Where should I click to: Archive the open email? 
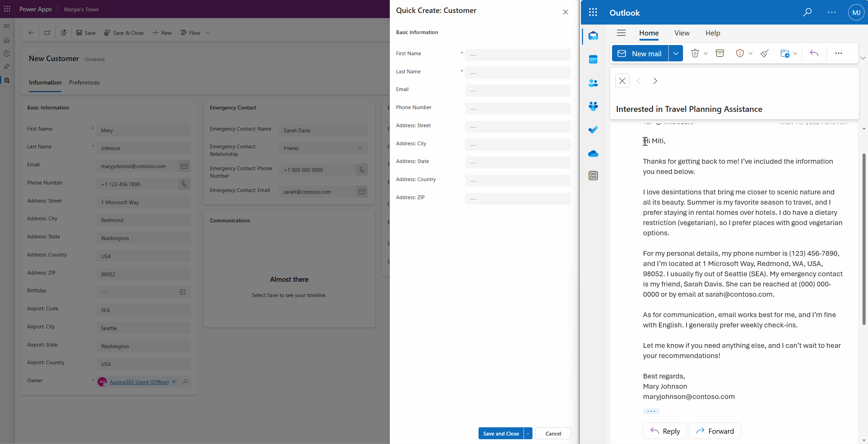tap(720, 53)
